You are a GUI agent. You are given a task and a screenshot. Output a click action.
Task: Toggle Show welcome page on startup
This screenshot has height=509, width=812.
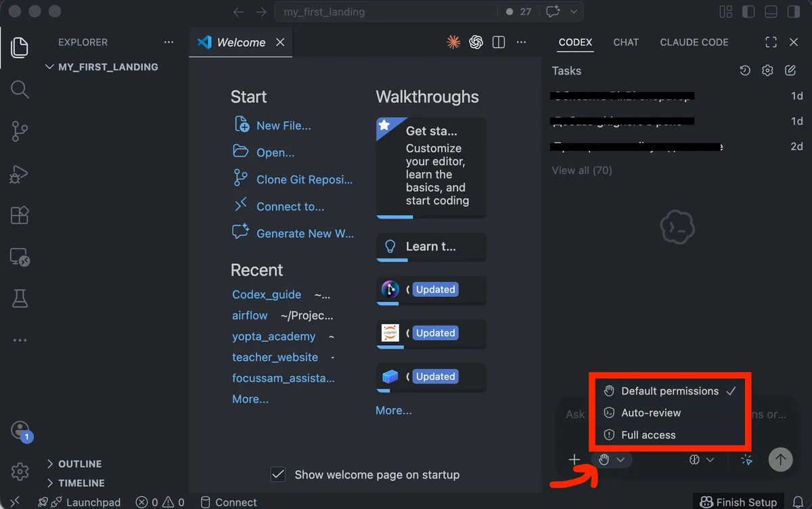[x=277, y=474]
